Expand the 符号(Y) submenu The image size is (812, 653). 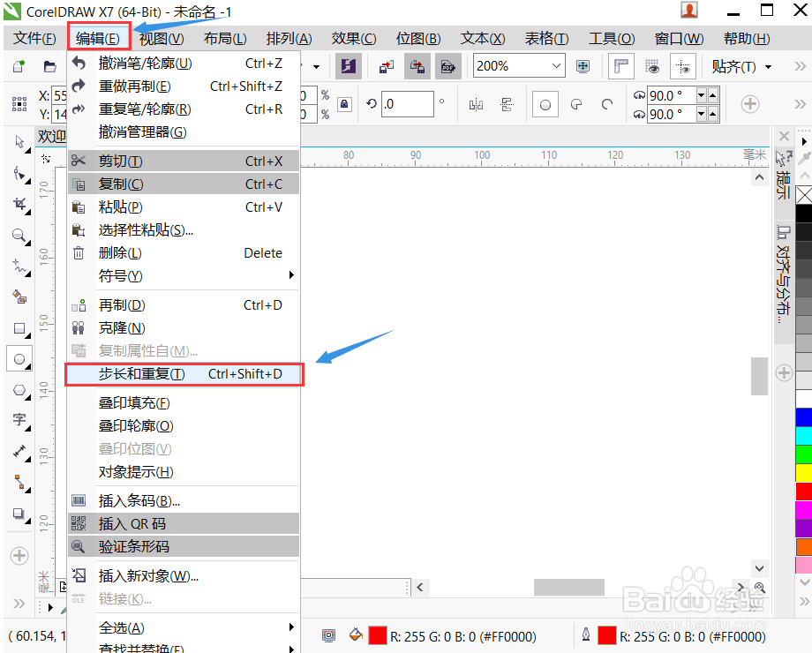(x=184, y=275)
